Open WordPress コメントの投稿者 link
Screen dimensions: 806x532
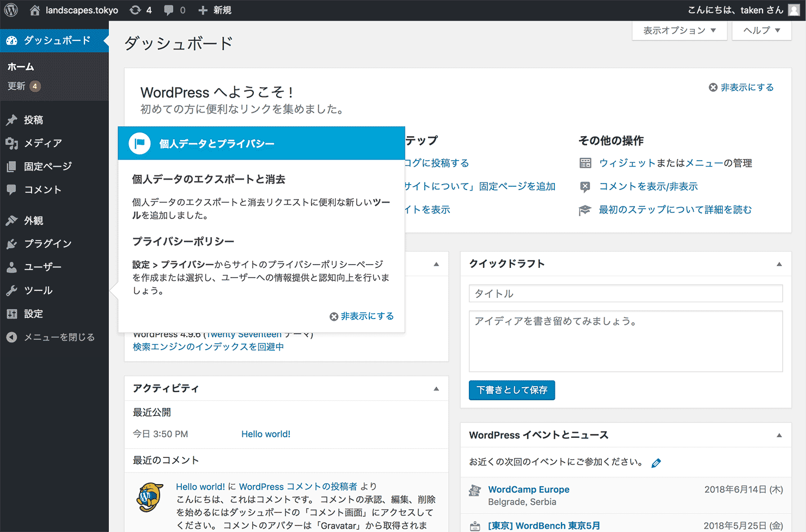click(x=298, y=487)
